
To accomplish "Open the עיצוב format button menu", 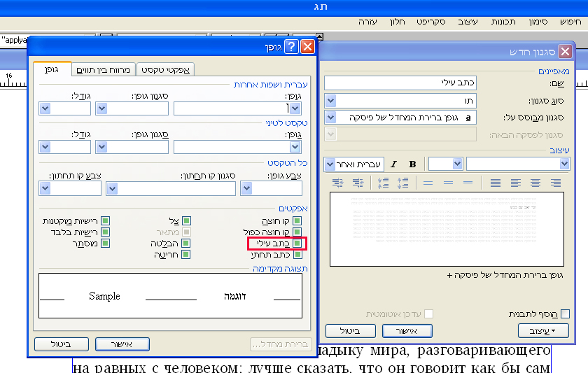I will [x=543, y=331].
